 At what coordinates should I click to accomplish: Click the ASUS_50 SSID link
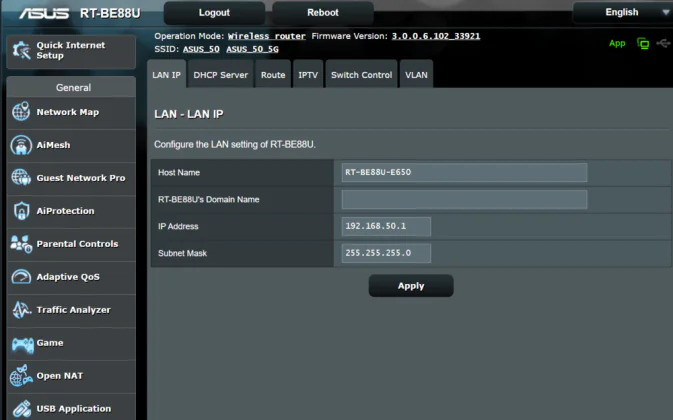pyautogui.click(x=201, y=49)
